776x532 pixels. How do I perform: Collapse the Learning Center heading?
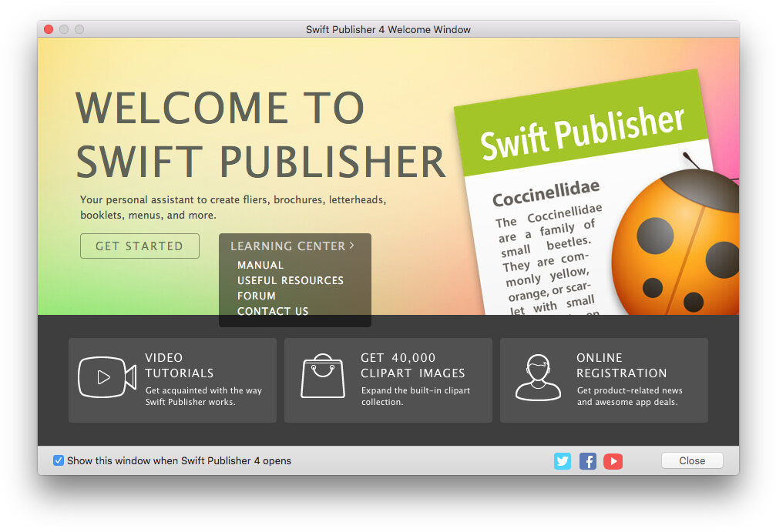pyautogui.click(x=287, y=246)
